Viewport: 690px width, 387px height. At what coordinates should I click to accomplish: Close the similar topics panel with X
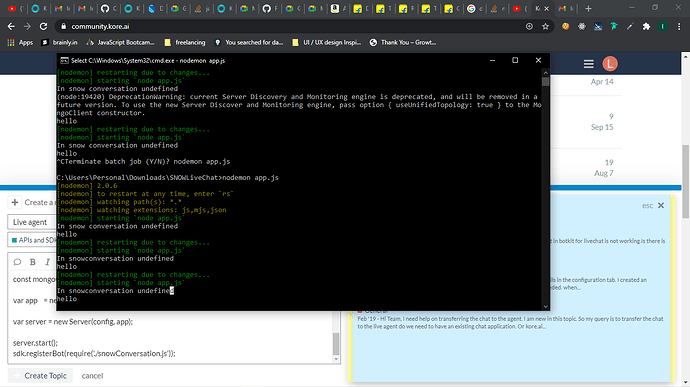click(x=661, y=206)
